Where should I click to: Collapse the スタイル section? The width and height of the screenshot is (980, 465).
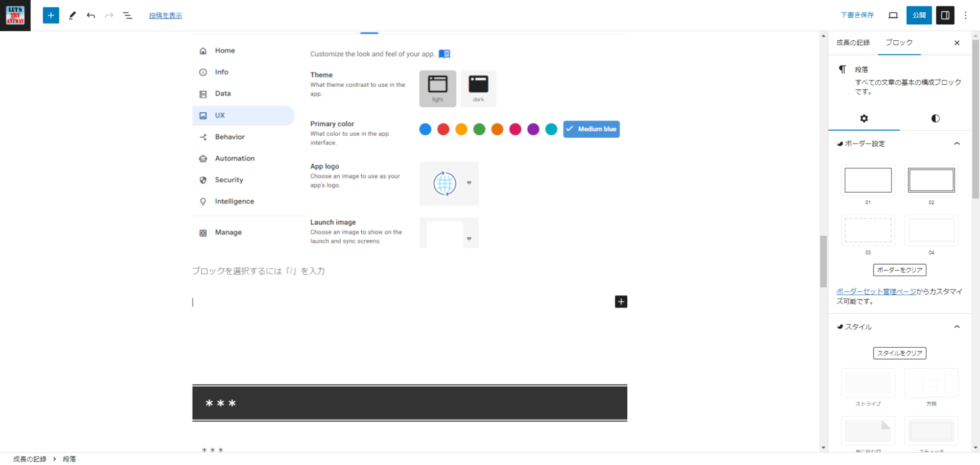click(956, 327)
